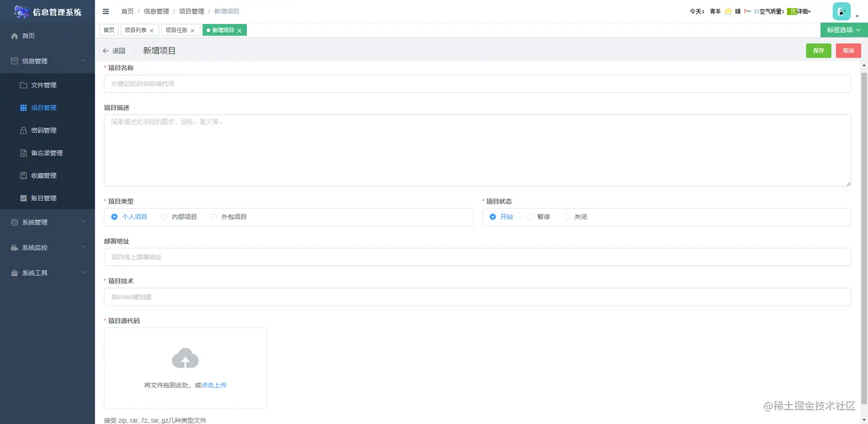This screenshot has width=868, height=424.
Task: Click the weather sun icon
Action: click(x=728, y=11)
